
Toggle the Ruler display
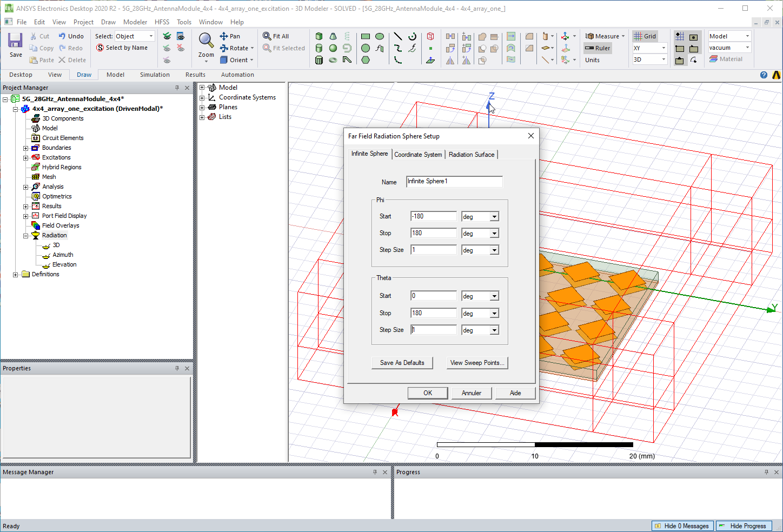point(598,48)
